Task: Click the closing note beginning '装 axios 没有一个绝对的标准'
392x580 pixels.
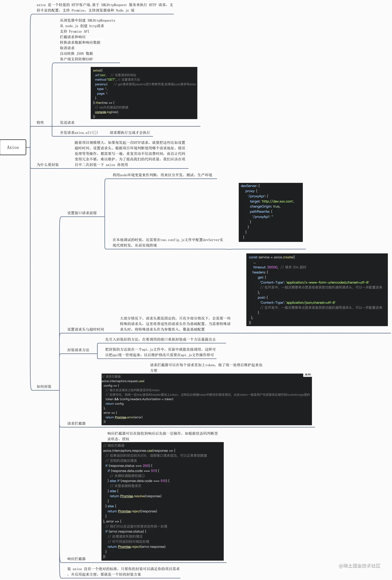Action: pos(123,572)
